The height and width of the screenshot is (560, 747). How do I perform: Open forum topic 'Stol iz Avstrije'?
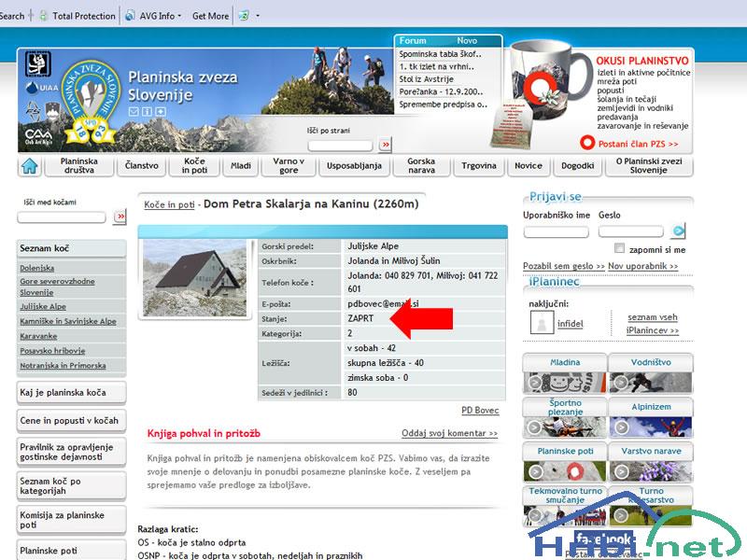427,79
